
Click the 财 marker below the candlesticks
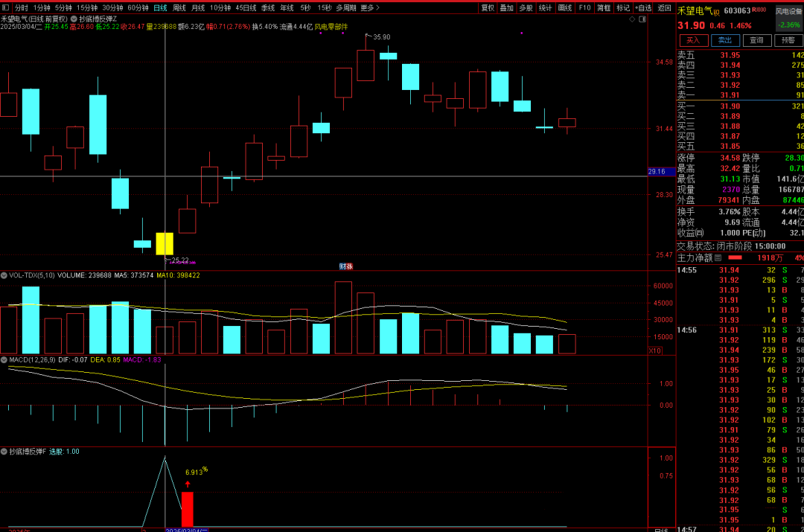[342, 266]
